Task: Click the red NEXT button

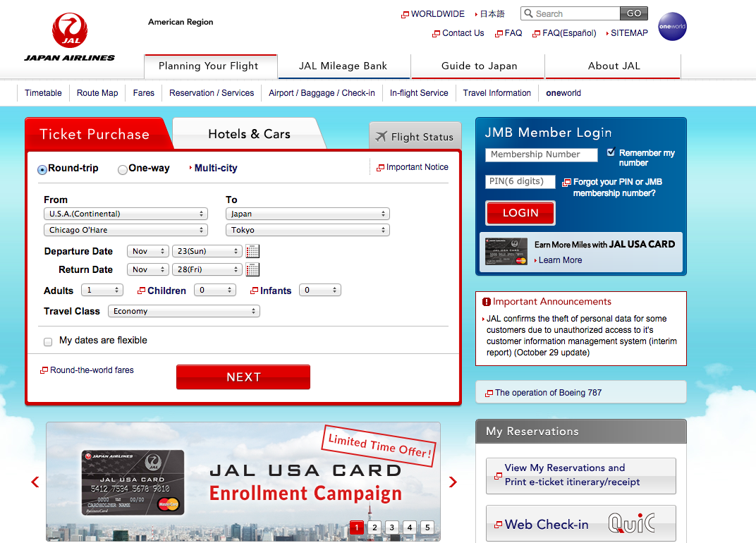Action: tap(243, 377)
